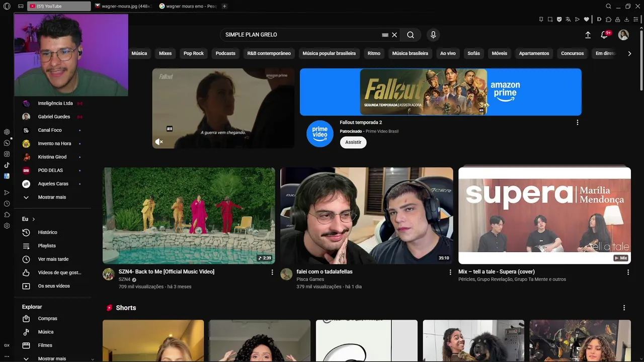Add page to bookmarks with heart icon

[586, 20]
